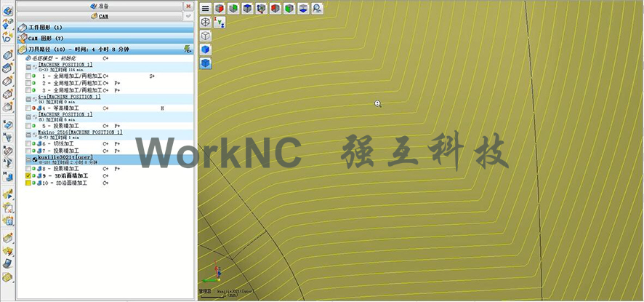Check the box for 8 - 投影精加工

pos(28,169)
